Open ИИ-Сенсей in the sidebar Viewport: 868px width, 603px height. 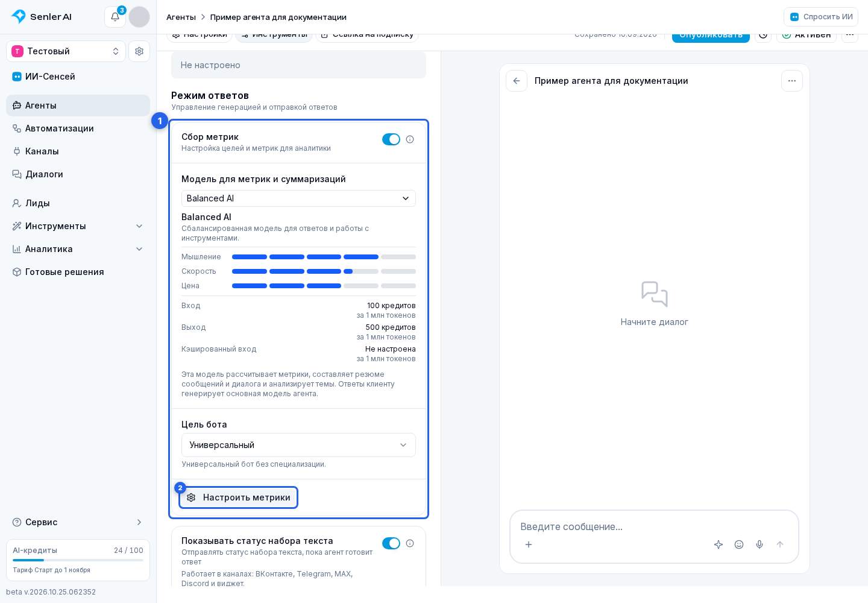(78, 77)
